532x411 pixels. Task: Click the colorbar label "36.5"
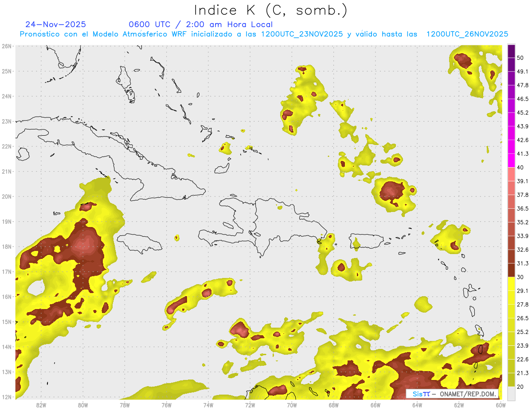[x=522, y=208]
